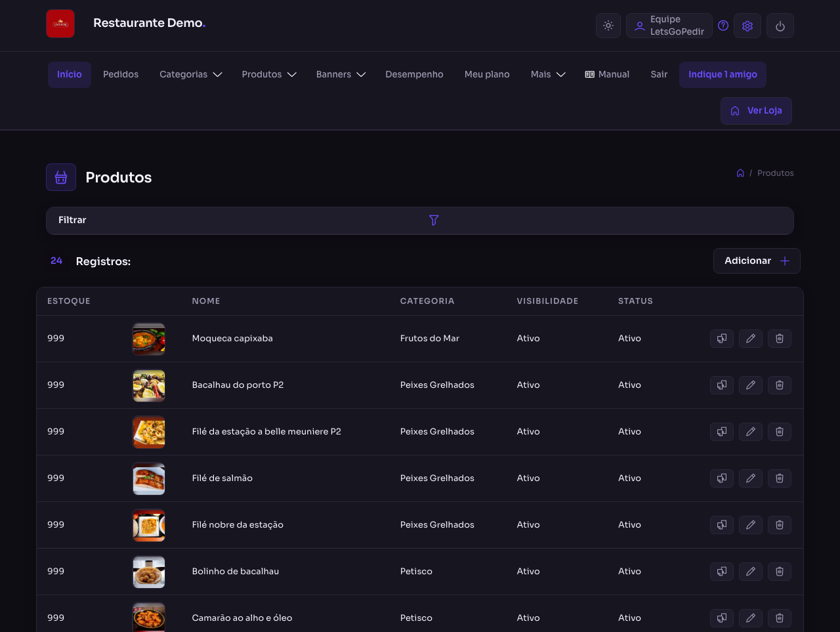Duplicate the Bacalhau do porto P2 product

pos(722,385)
